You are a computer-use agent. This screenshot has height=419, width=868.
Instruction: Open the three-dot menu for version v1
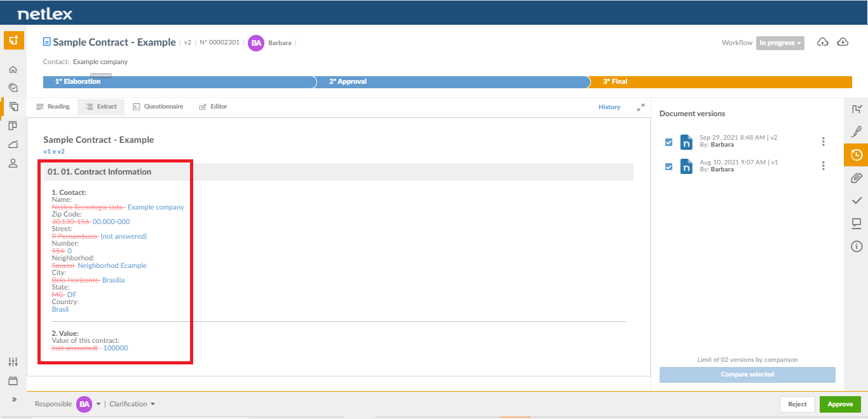click(824, 166)
